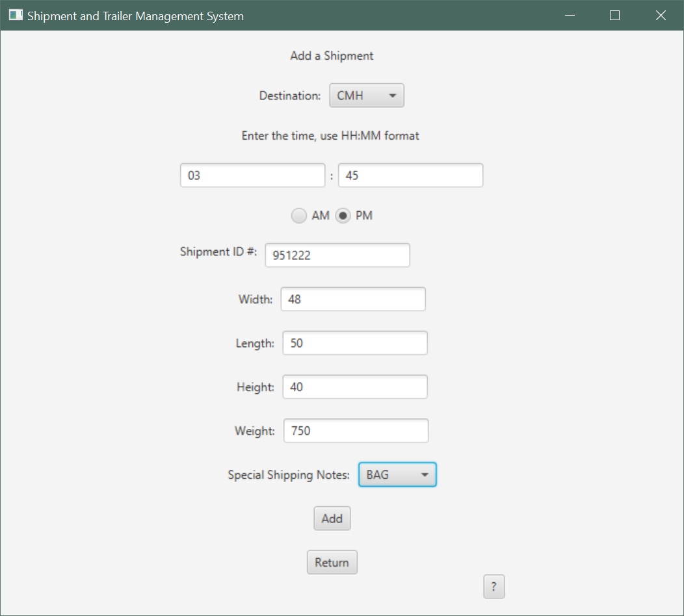Click the minutes field containing 45
This screenshot has width=684, height=616.
coord(410,175)
